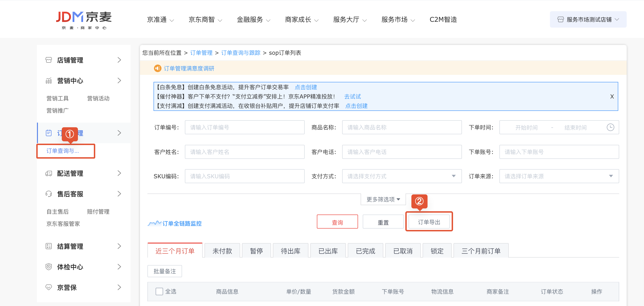Screen dimensions: 644x306
Task: Switch to the 已完成 tab
Action: [365, 251]
